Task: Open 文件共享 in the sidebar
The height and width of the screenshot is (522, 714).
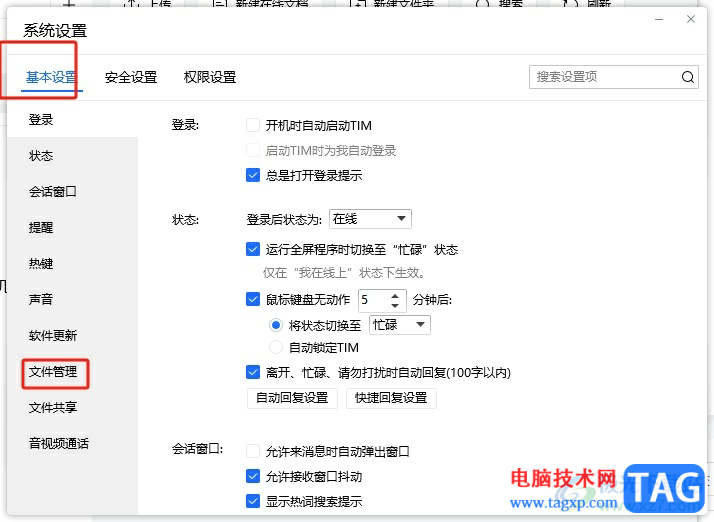Action: 53,408
